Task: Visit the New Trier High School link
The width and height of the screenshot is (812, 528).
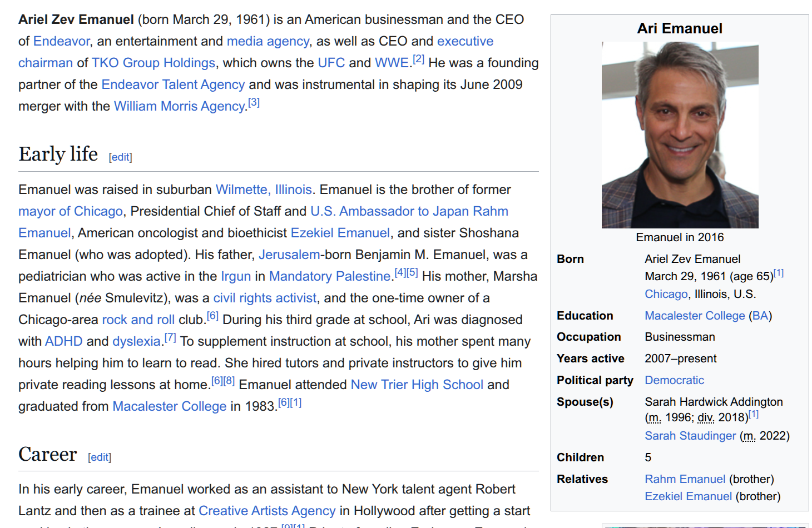Action: tap(417, 385)
